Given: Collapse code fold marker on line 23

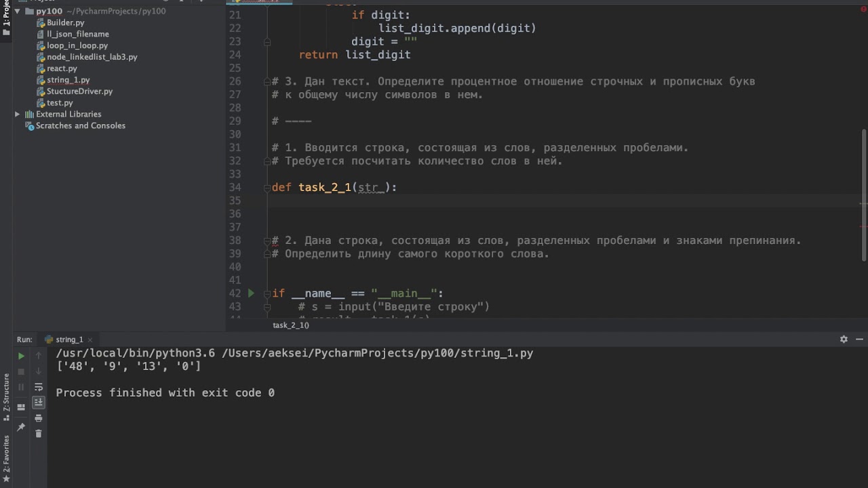Looking at the screenshot, I should point(267,42).
